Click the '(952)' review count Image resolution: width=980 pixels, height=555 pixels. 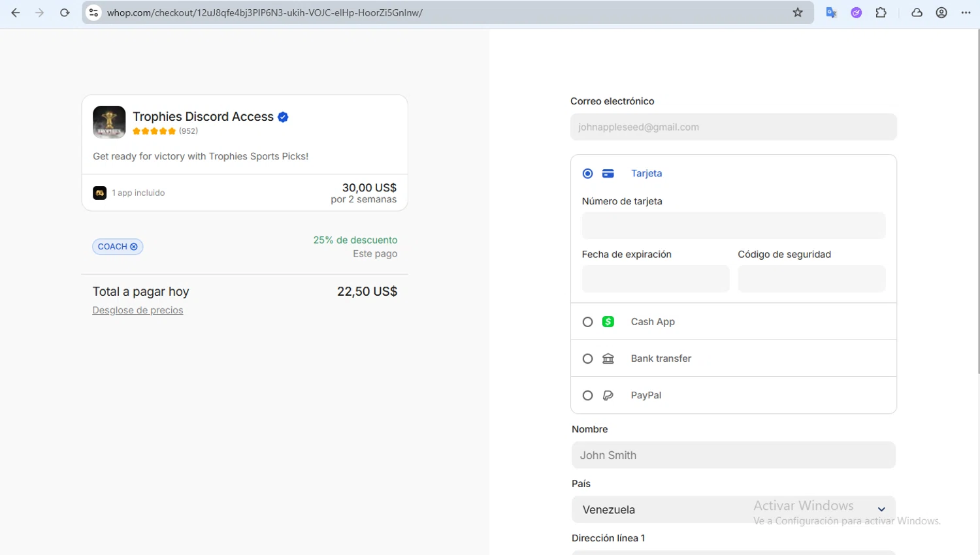point(189,131)
